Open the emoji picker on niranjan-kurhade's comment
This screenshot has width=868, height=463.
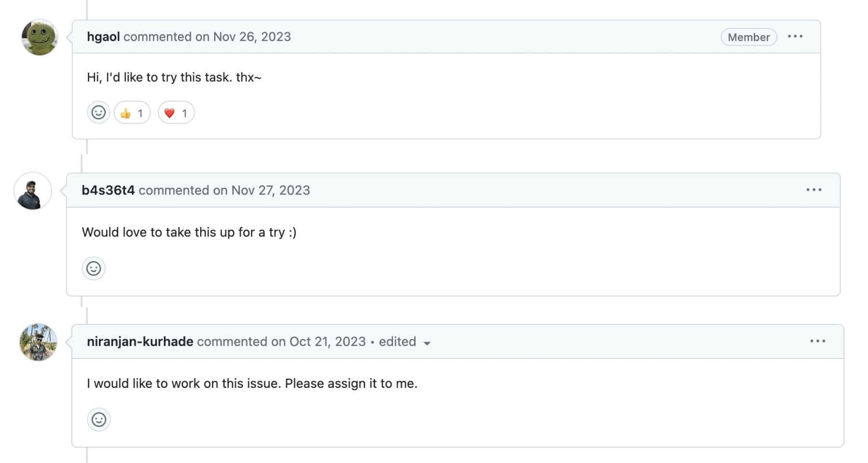tap(99, 420)
